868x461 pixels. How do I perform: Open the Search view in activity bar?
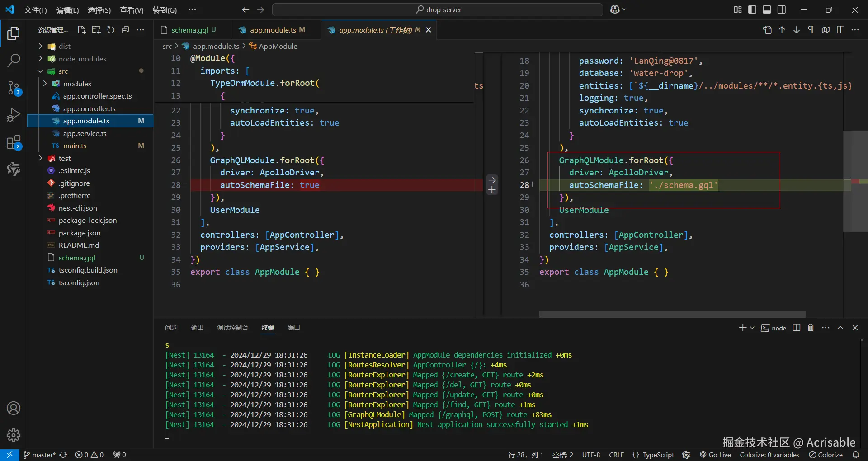click(x=14, y=60)
